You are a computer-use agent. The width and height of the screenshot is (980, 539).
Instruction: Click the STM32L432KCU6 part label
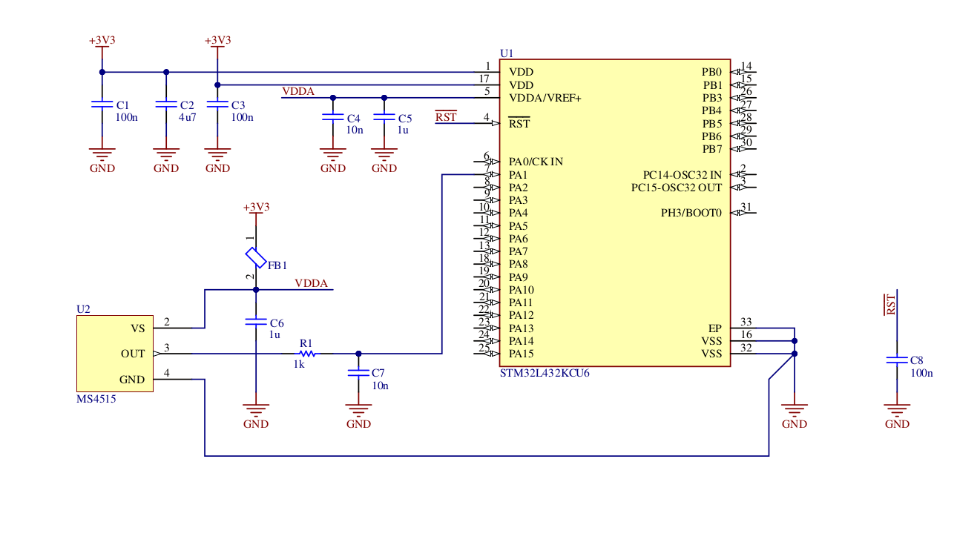point(545,374)
